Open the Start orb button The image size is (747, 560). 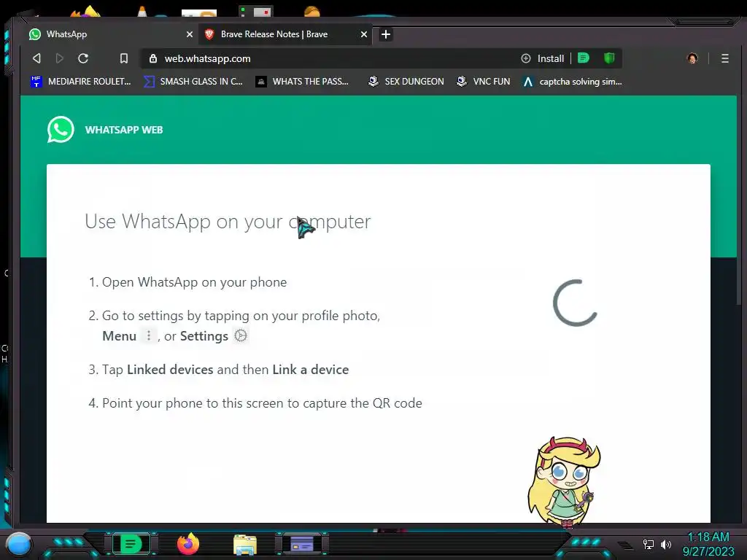(x=19, y=544)
